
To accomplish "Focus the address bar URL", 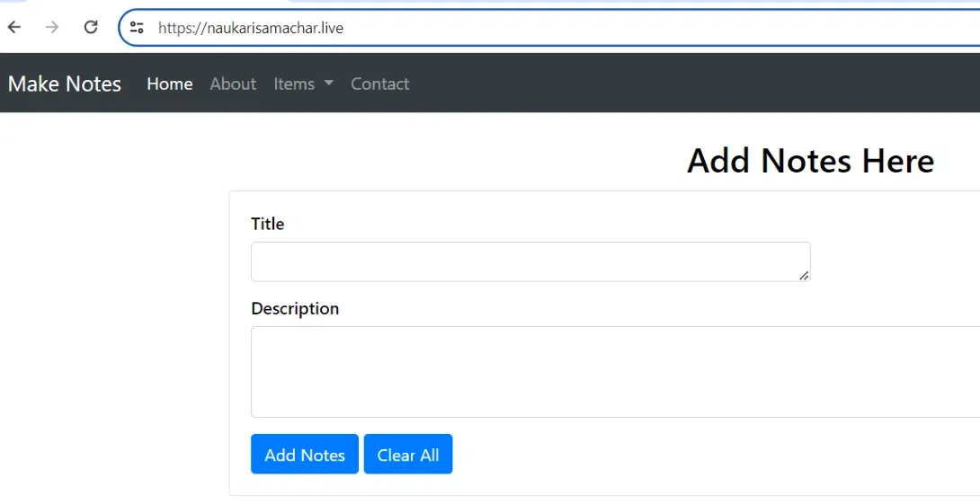I will tap(539, 28).
